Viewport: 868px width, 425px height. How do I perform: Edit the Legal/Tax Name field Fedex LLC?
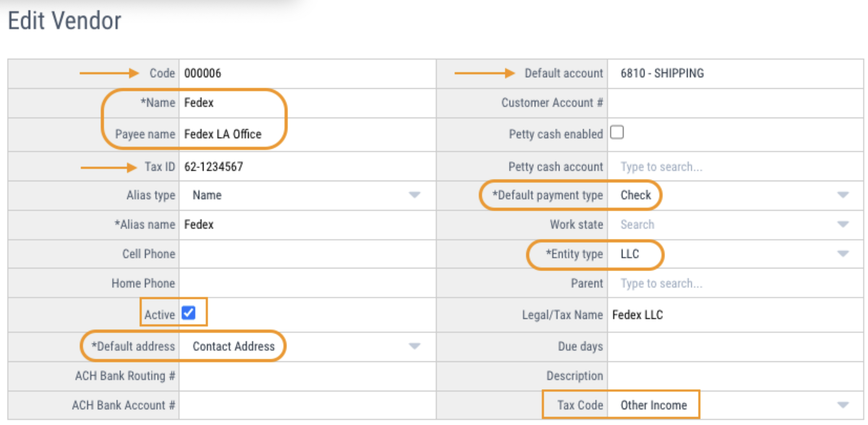(735, 315)
